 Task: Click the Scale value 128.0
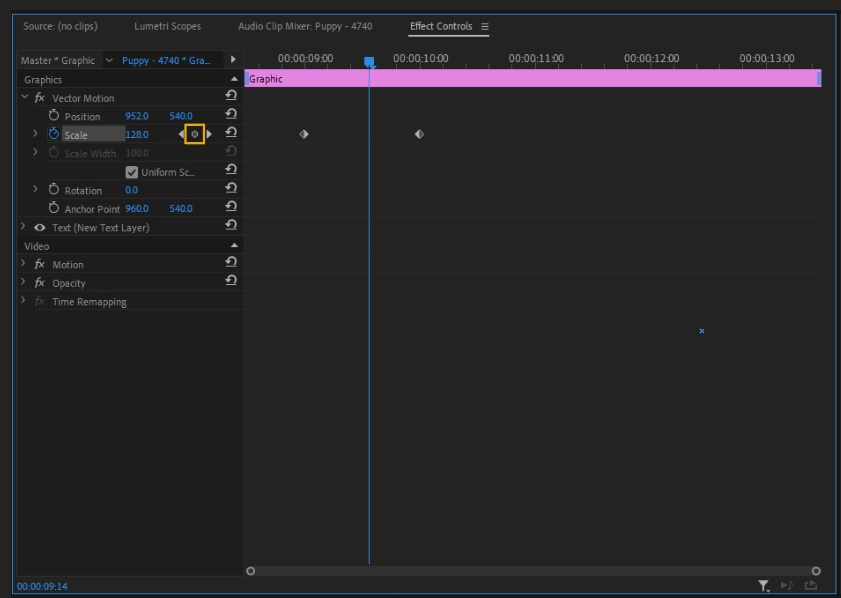coord(137,135)
